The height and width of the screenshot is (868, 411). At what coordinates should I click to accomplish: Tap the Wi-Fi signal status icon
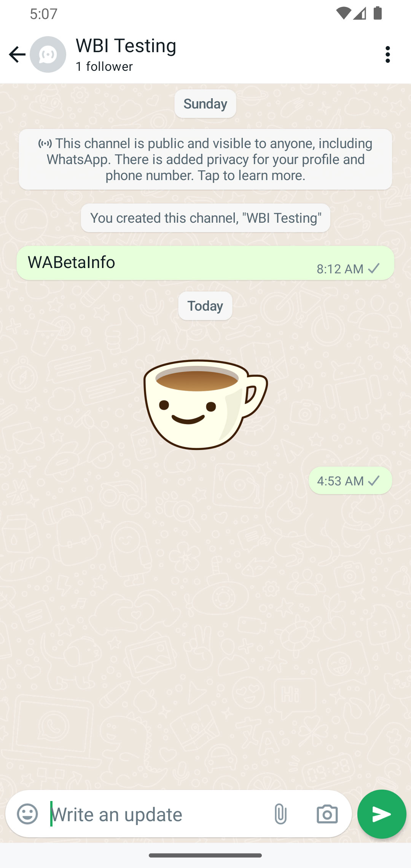point(344,14)
